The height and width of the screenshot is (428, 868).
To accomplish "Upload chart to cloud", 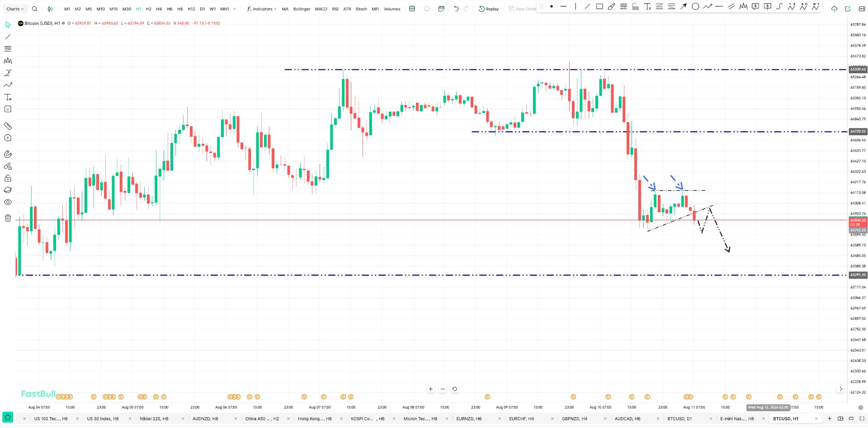I will [835, 9].
